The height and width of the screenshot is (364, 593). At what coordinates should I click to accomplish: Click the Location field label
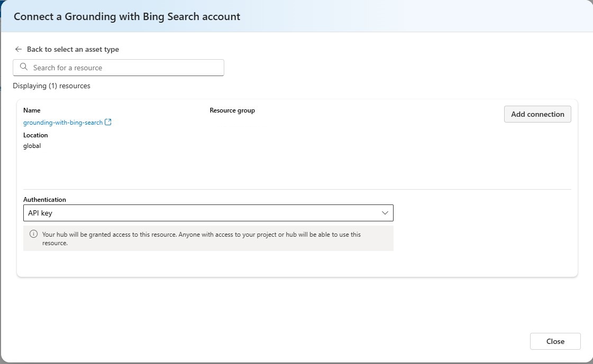[x=35, y=135]
